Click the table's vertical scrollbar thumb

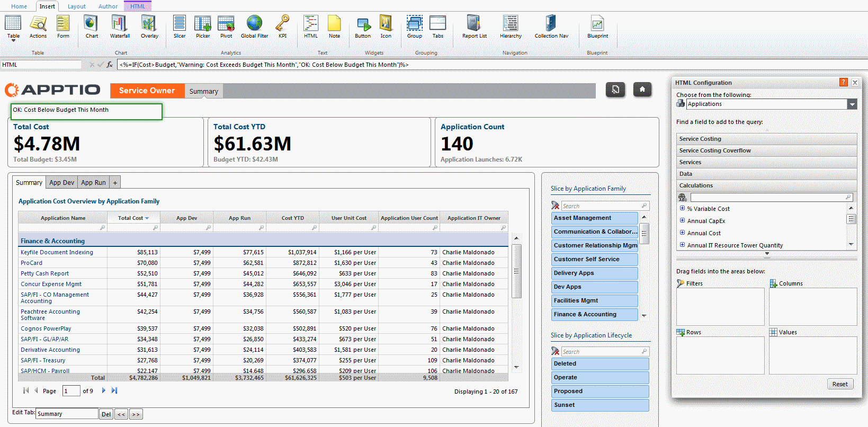[x=516, y=271]
